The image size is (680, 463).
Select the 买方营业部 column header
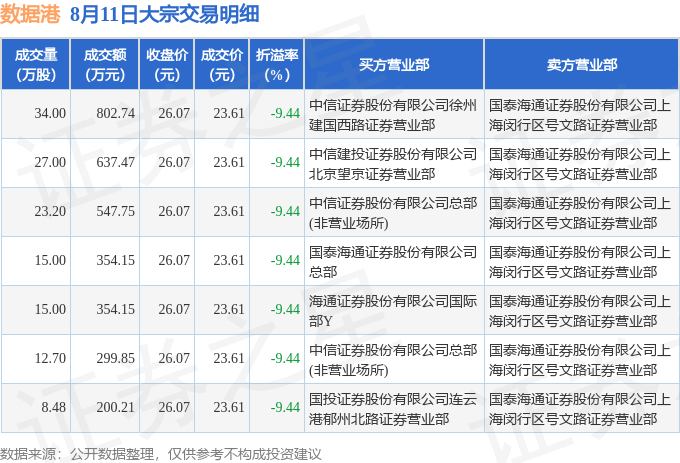(x=394, y=64)
